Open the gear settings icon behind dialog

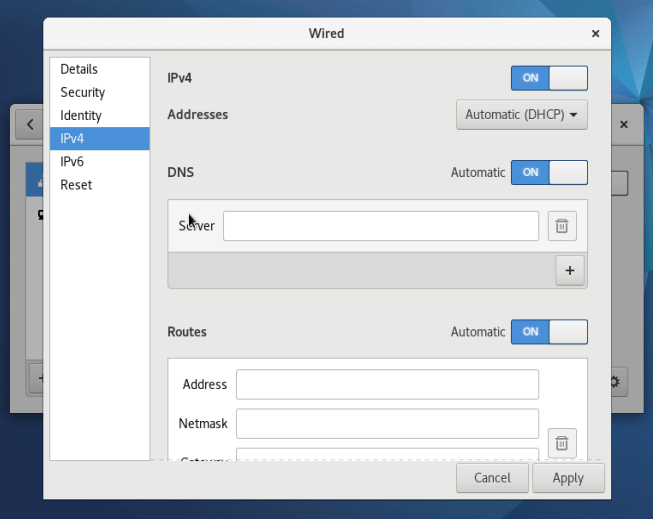click(615, 381)
